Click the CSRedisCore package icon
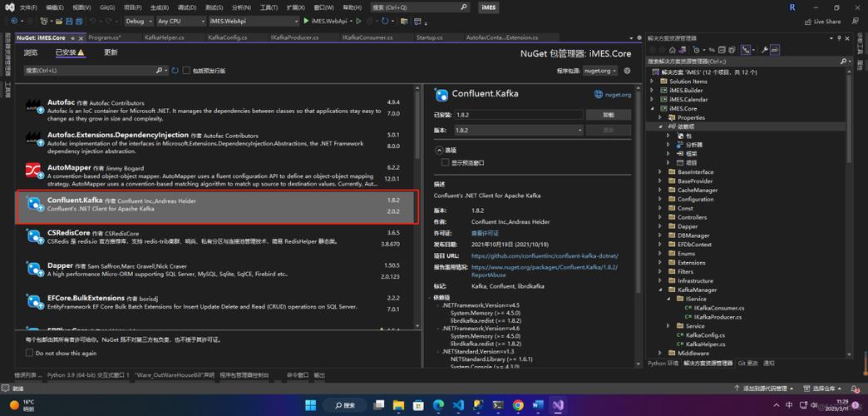 pos(34,235)
